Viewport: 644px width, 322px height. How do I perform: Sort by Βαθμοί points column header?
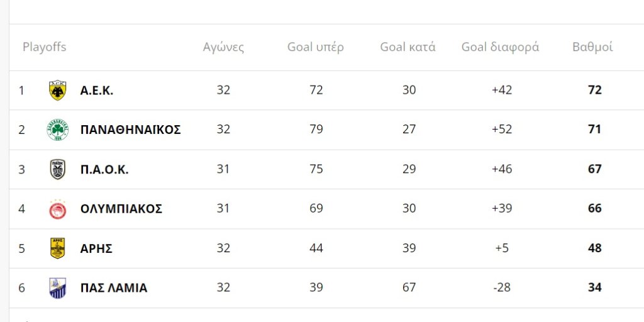(x=592, y=47)
